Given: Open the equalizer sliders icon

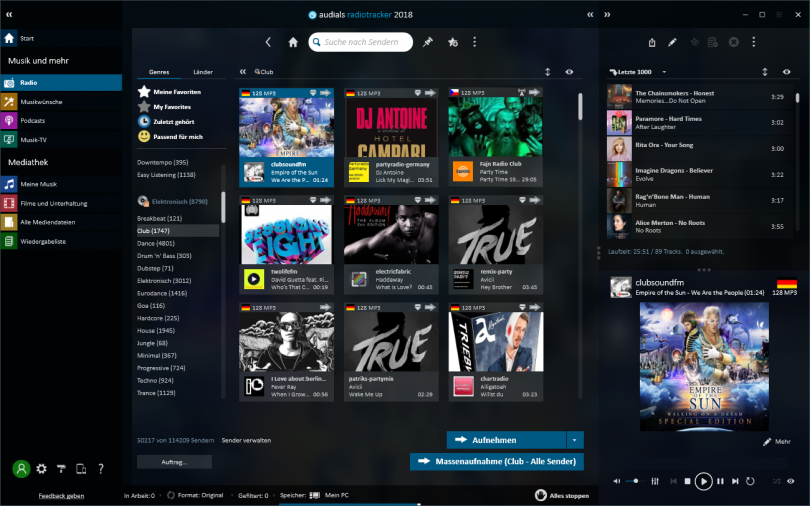Looking at the screenshot, I should (655, 481).
